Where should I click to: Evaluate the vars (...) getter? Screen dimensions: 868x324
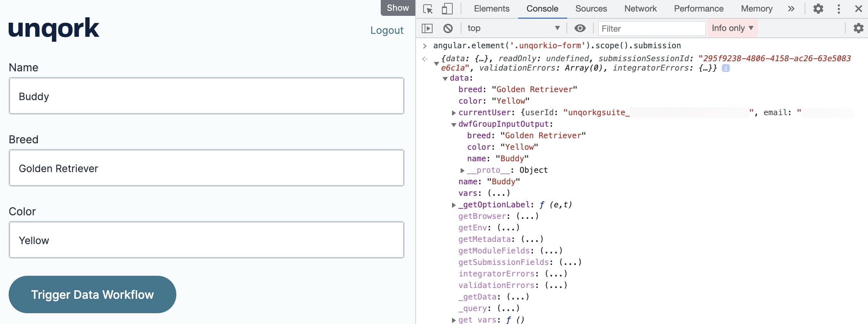499,193
